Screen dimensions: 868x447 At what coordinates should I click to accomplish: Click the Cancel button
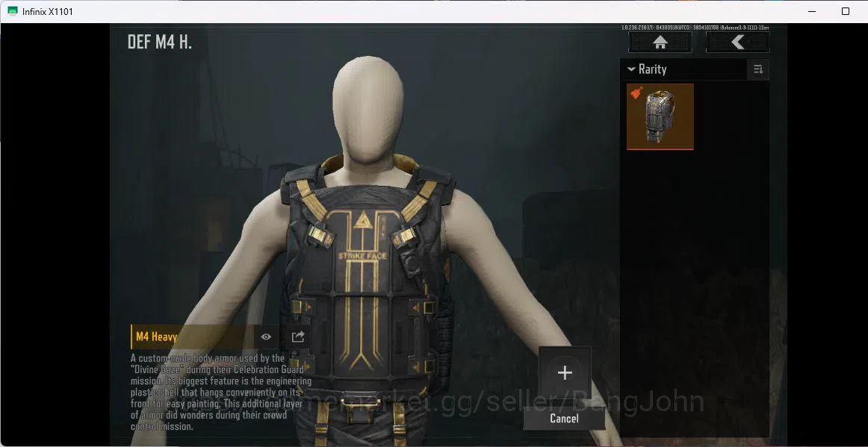564,419
